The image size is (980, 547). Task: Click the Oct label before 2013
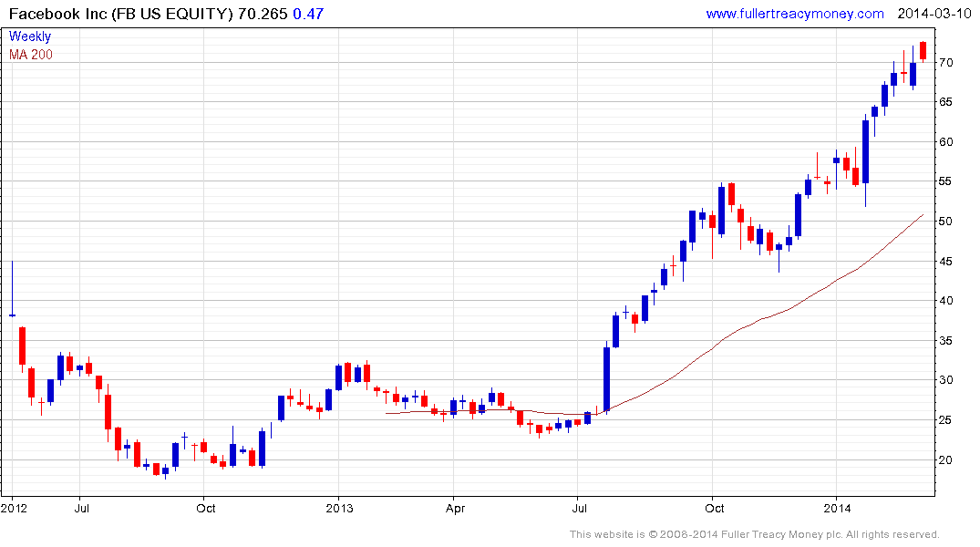pyautogui.click(x=206, y=508)
